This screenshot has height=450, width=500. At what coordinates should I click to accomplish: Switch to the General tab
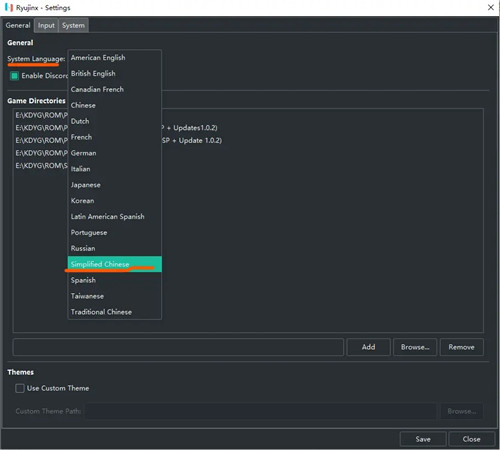pos(18,25)
